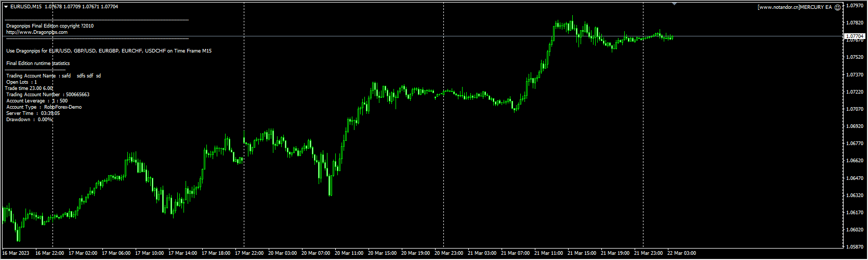Click time axis label 21 Mar 03:00

pos(482,253)
